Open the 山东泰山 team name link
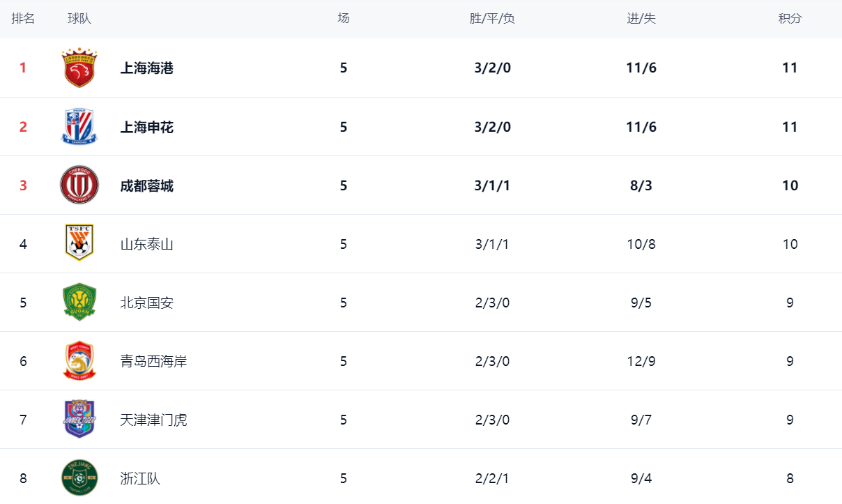Screen dimensions: 842x504 pos(147,244)
